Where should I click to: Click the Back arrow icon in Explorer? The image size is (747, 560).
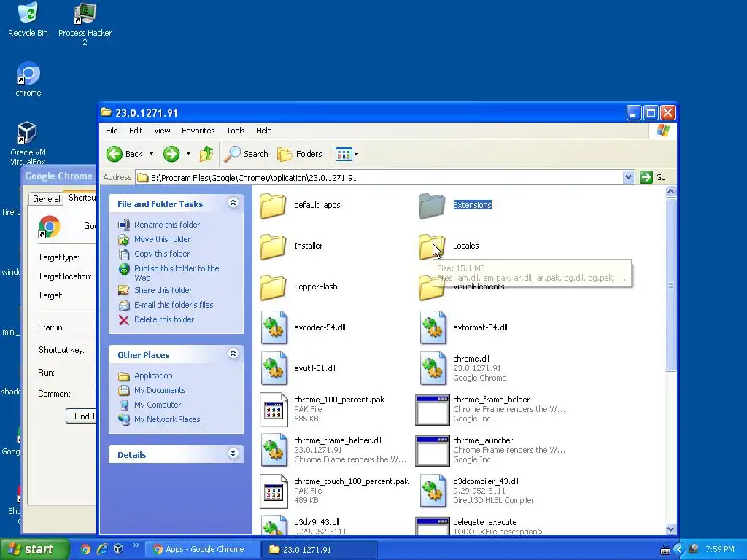pos(115,154)
